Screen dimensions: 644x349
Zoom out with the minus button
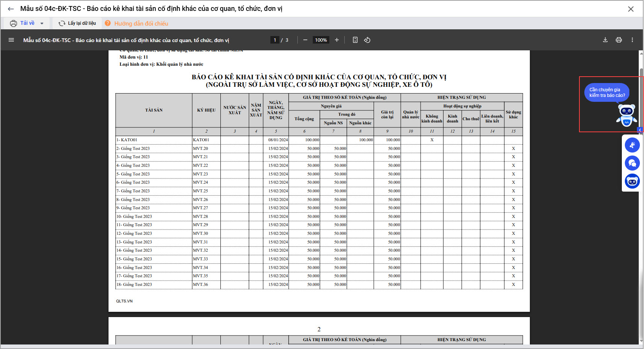(x=305, y=40)
